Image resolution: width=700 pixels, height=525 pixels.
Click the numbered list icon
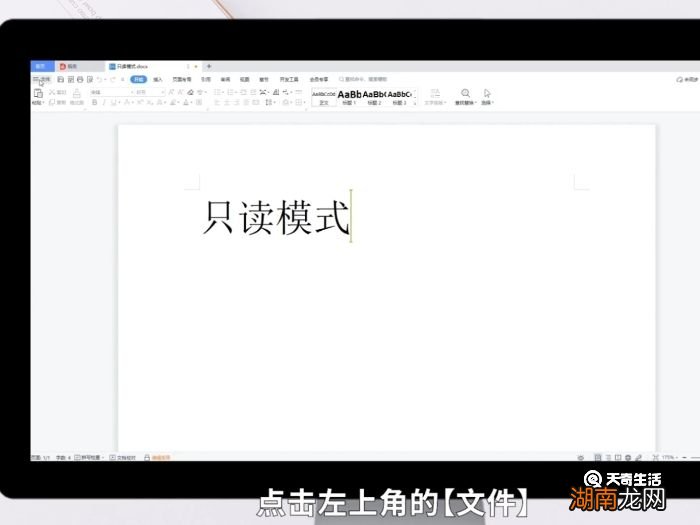(x=231, y=92)
